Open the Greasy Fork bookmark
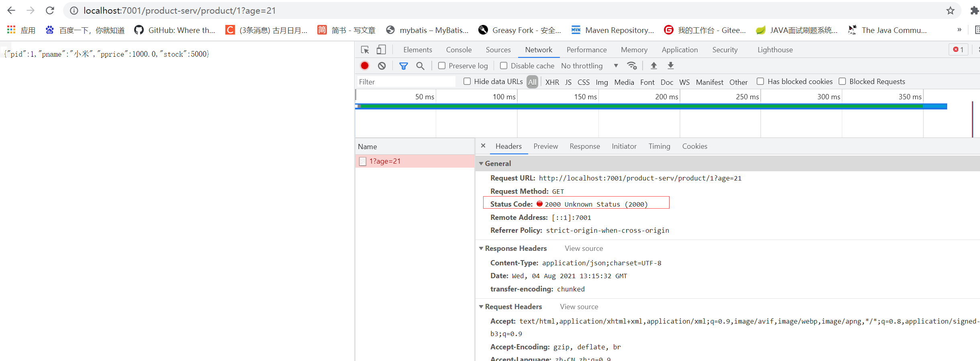 [520, 30]
